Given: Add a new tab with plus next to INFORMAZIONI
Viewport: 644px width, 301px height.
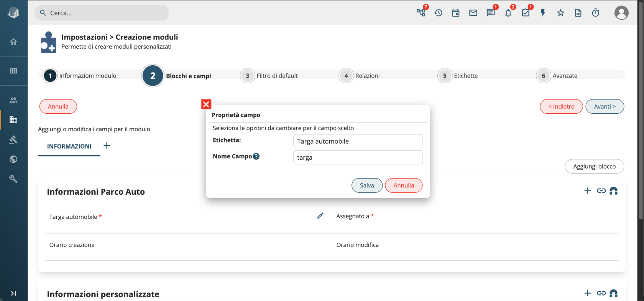Looking at the screenshot, I should pyautogui.click(x=107, y=146).
